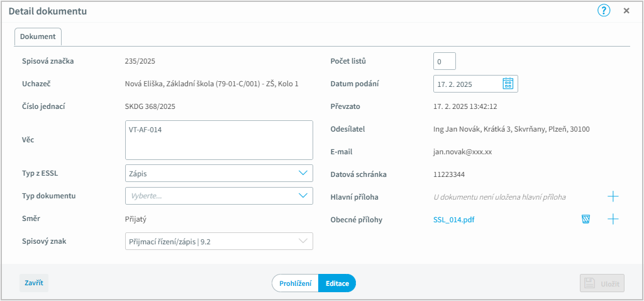Delete attachment SSL_014.pdf with trash icon
The height and width of the screenshot is (301, 644).
click(x=586, y=219)
